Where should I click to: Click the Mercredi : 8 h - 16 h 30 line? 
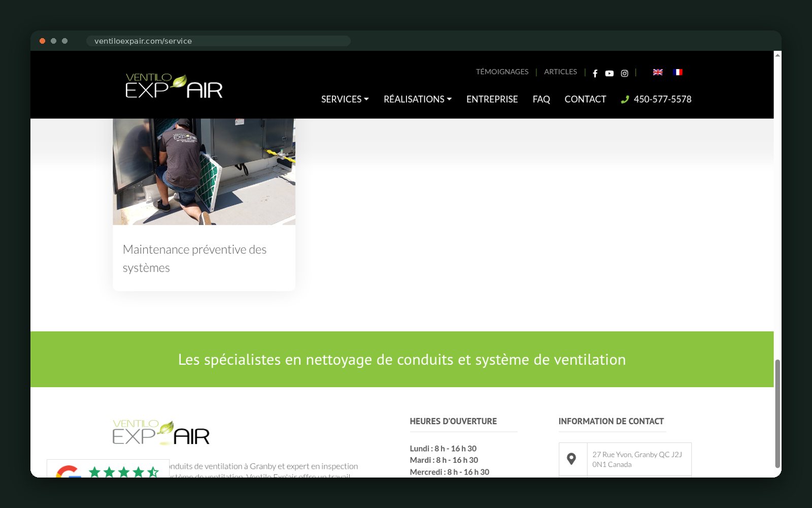450,472
